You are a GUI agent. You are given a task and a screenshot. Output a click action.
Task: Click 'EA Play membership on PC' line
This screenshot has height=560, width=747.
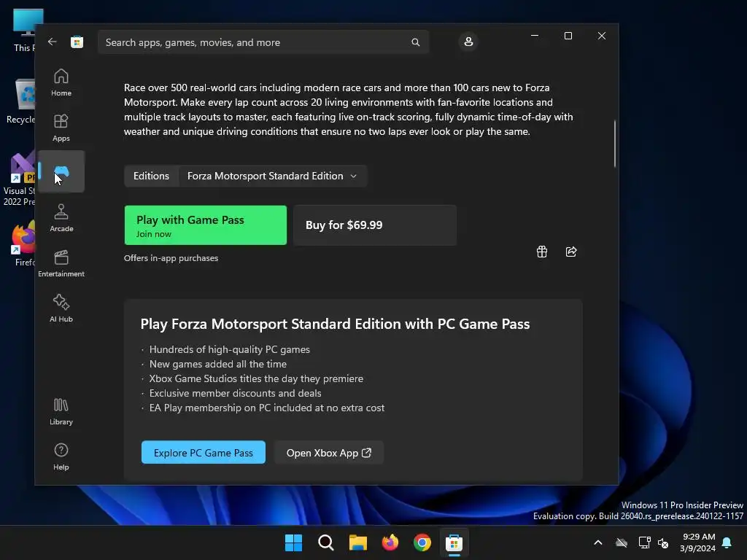pyautogui.click(x=267, y=408)
